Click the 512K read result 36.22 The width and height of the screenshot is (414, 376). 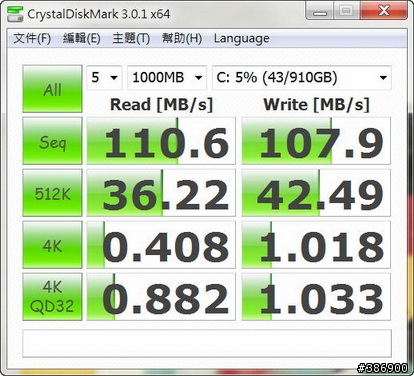pos(161,193)
